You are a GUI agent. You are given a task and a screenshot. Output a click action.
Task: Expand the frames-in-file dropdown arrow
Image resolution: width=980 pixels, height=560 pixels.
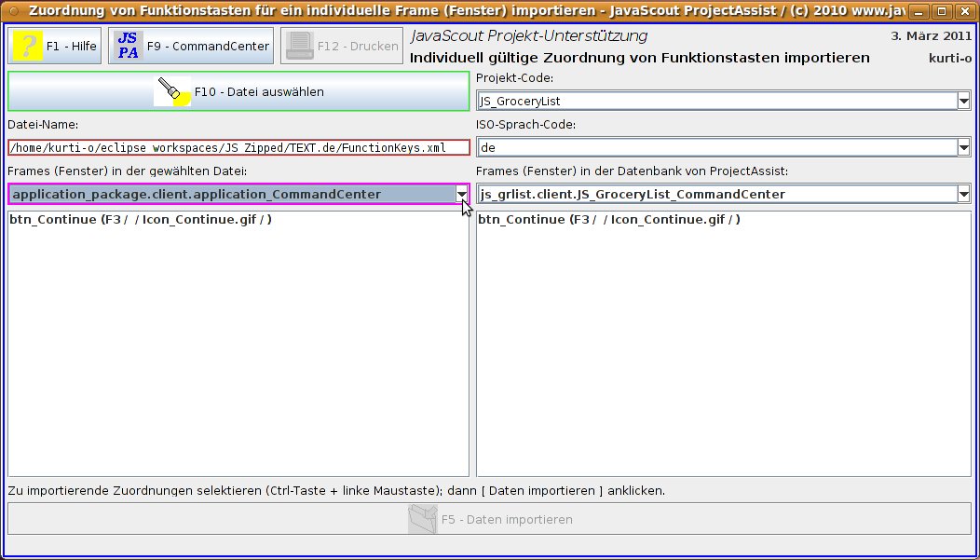coord(461,194)
